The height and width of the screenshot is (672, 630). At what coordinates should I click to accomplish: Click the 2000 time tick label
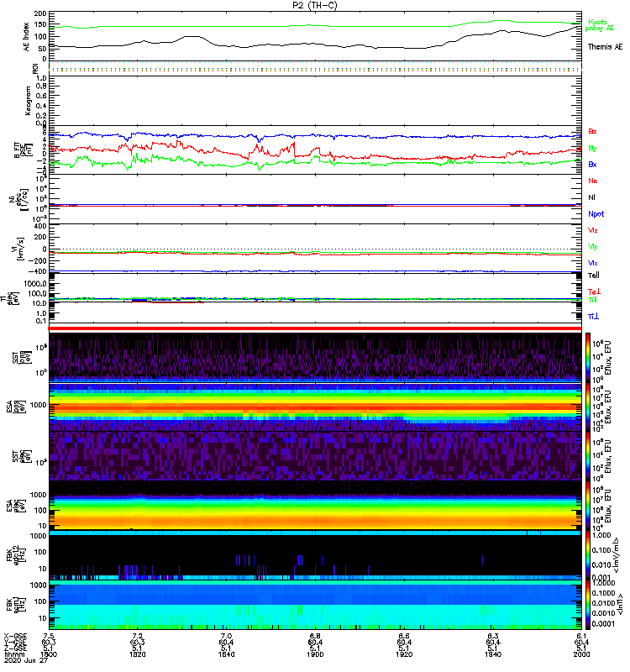[x=581, y=654]
